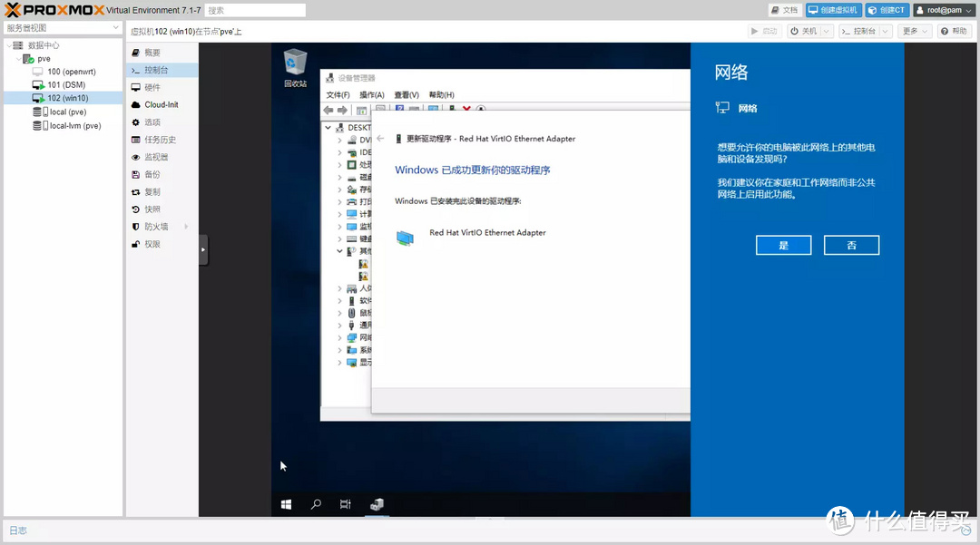Open the root@pam user menu
The height and width of the screenshot is (545, 980).
point(945,10)
